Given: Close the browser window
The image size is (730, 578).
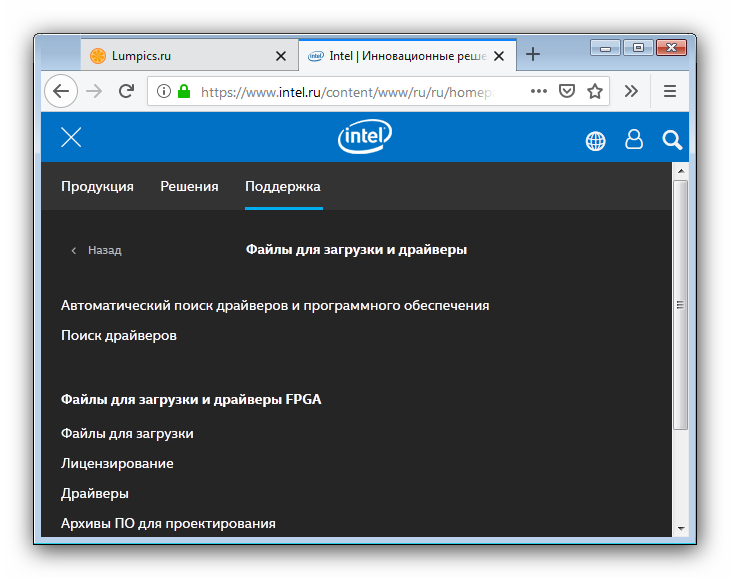Looking at the screenshot, I should [671, 47].
